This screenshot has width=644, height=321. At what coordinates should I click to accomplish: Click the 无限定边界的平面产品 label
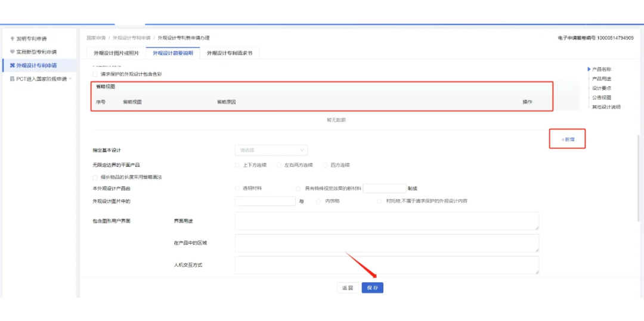tap(116, 165)
